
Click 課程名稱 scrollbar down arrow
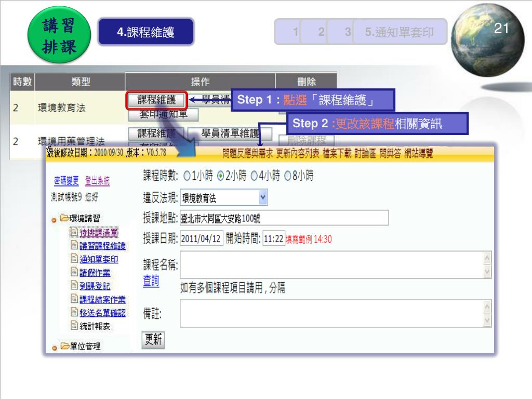(487, 272)
